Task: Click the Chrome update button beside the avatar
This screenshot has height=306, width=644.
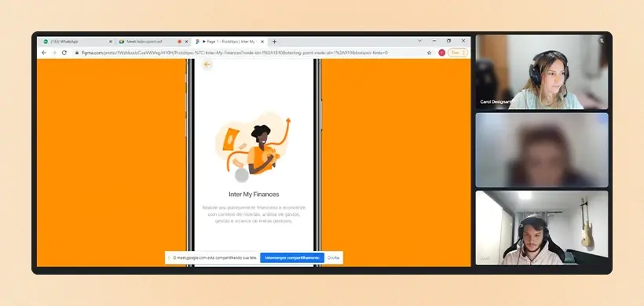Action: pos(458,53)
